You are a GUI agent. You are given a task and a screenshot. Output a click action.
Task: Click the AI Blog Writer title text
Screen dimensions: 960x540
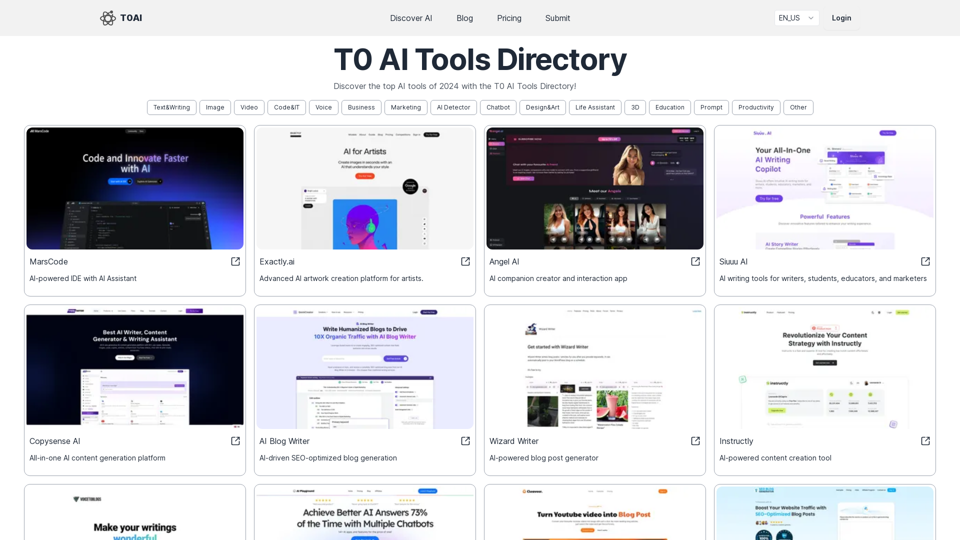pos(284,441)
